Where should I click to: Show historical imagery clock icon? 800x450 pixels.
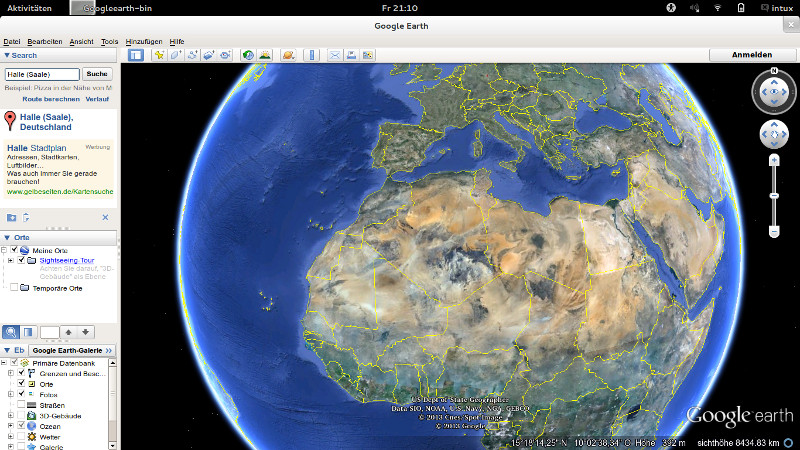tap(248, 55)
